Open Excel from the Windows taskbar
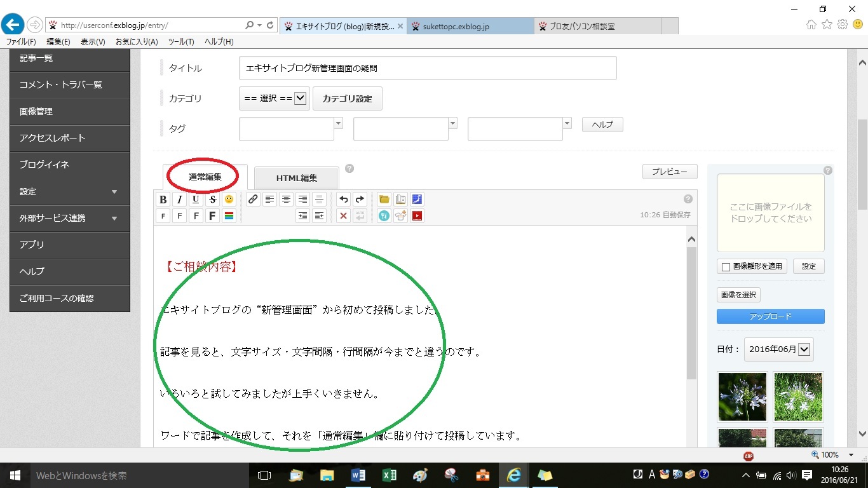868x488 pixels. (x=389, y=475)
